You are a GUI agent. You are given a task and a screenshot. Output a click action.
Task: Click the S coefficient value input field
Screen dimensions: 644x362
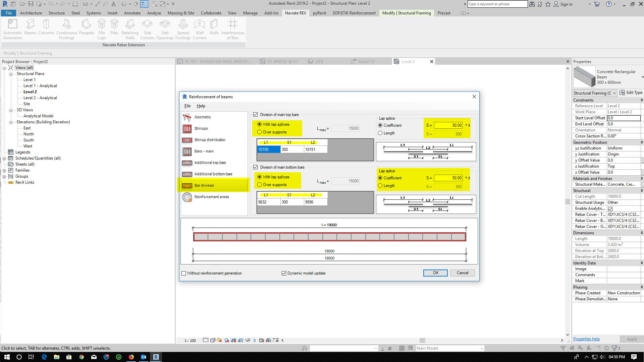[x=448, y=125]
